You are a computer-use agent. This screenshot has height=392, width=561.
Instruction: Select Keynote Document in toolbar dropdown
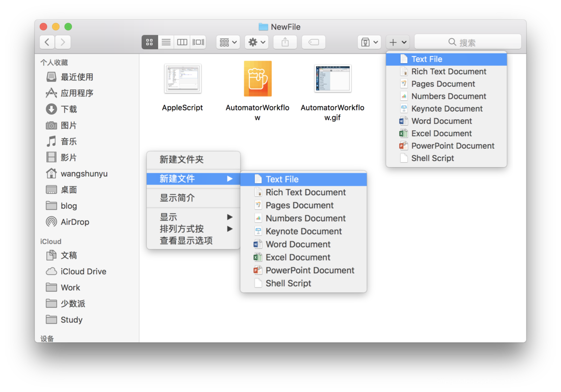pos(446,109)
